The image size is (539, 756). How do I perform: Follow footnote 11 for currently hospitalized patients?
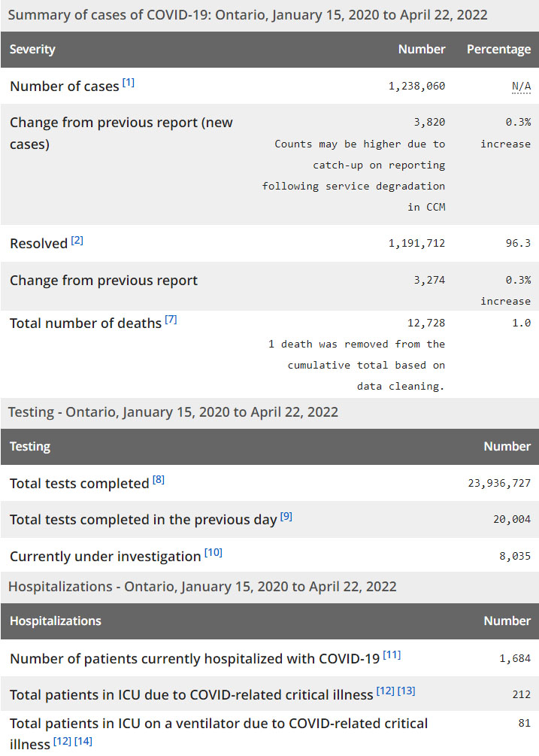pyautogui.click(x=392, y=655)
